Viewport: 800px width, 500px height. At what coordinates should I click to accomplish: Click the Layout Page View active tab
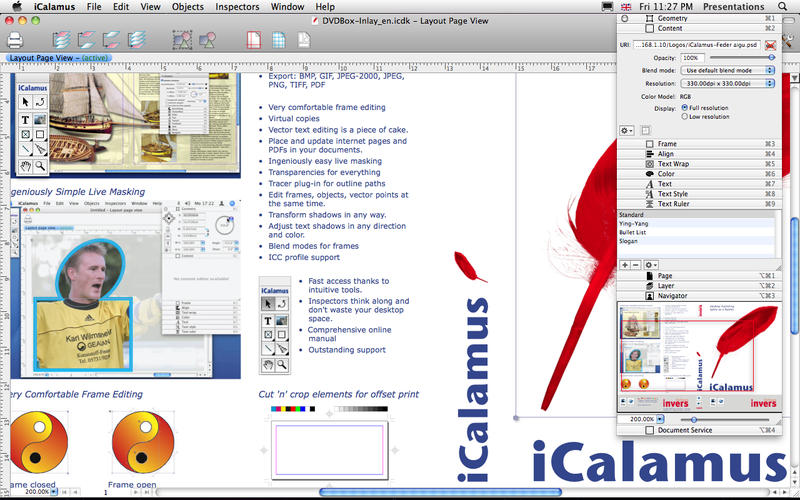59,58
